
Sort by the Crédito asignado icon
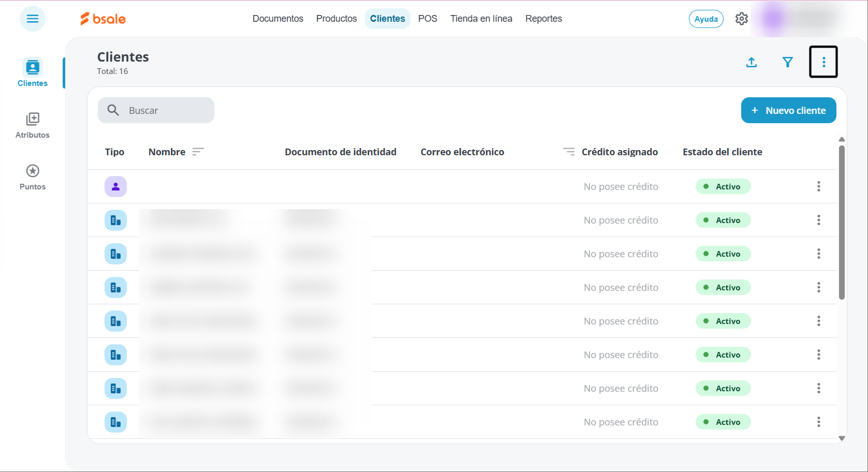[569, 152]
